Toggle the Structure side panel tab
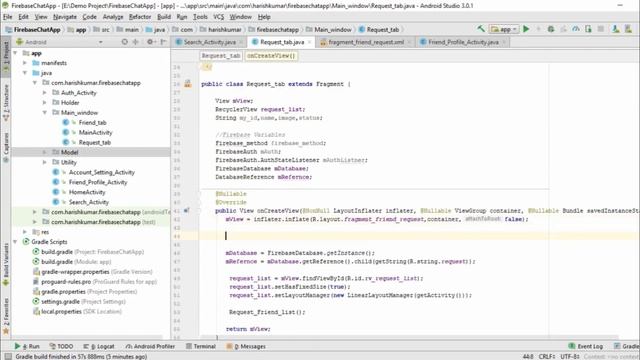This screenshot has width=640, height=360. 6,103
